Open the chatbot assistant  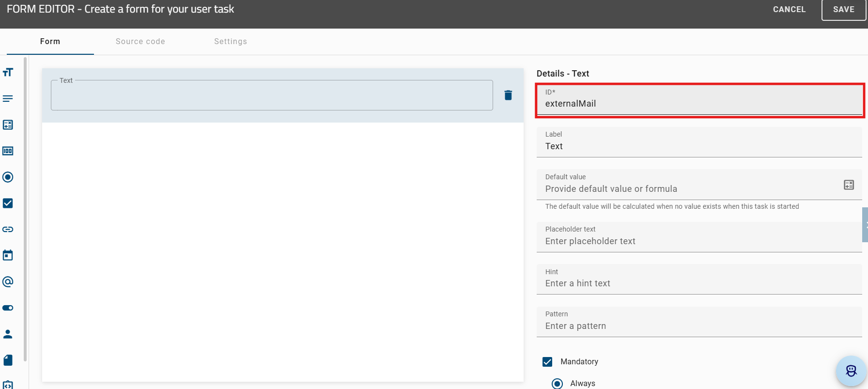coord(851,371)
